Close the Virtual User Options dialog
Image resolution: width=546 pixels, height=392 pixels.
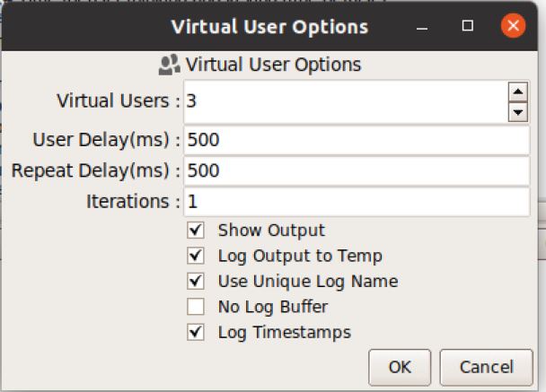514,26
